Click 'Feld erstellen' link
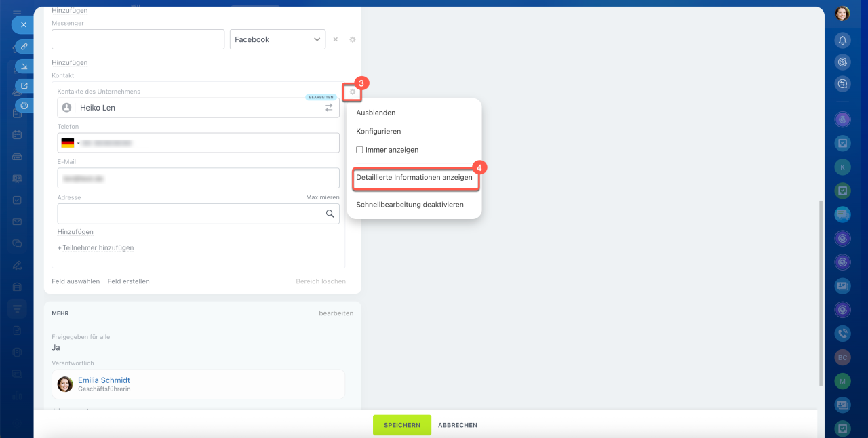This screenshot has height=438, width=868. [129, 281]
